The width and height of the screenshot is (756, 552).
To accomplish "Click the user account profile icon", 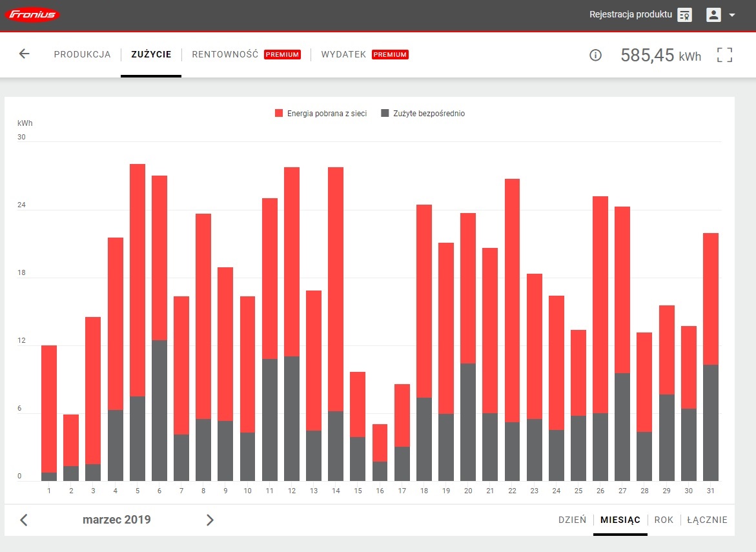I will click(713, 15).
